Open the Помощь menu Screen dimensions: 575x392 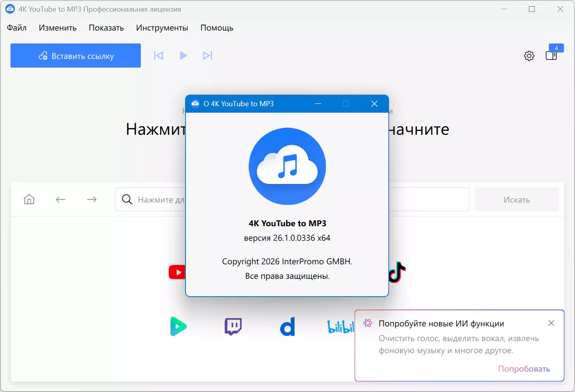coord(217,28)
